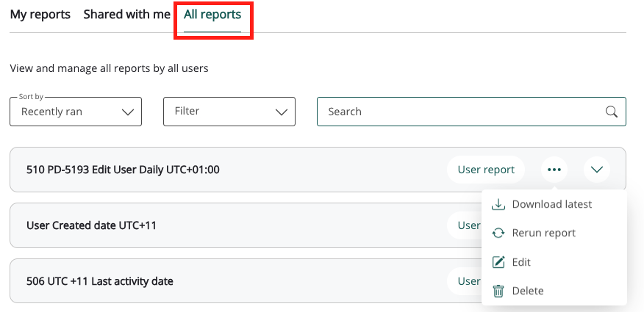Open the Sort by Recently ran dropdown
The height and width of the screenshot is (312, 644).
pos(76,112)
